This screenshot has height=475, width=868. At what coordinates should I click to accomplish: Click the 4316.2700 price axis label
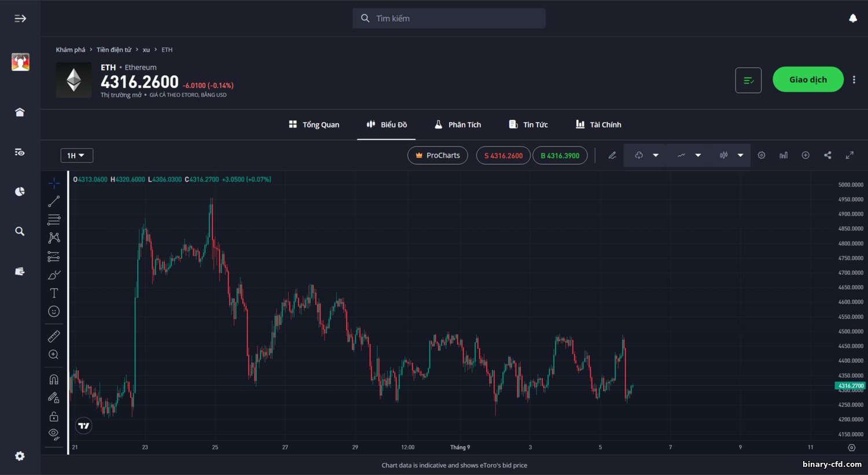[850, 386]
